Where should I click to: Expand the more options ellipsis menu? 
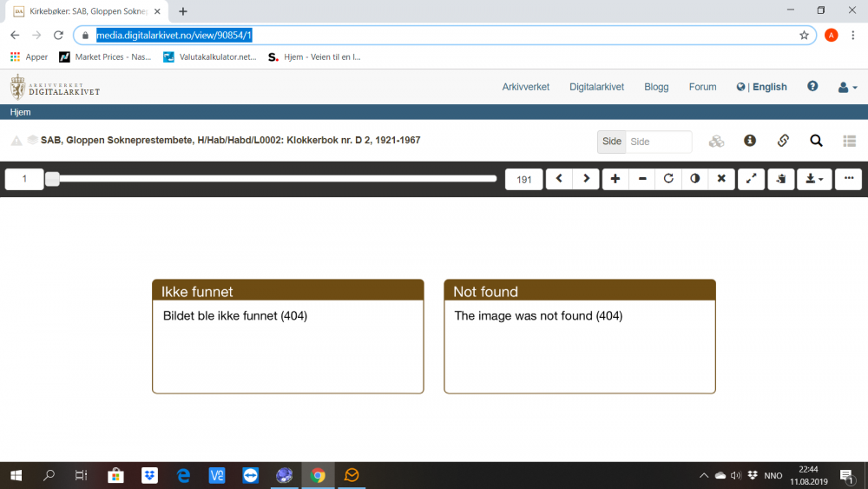[x=849, y=179]
